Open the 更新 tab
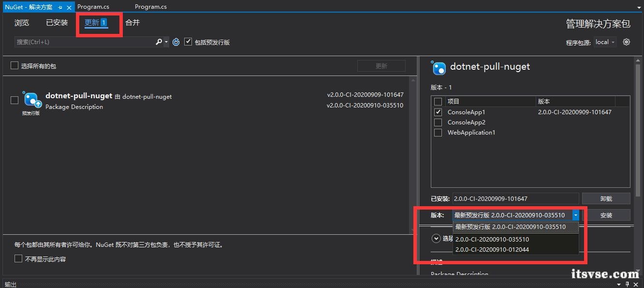The height and width of the screenshot is (288, 644). [95, 23]
